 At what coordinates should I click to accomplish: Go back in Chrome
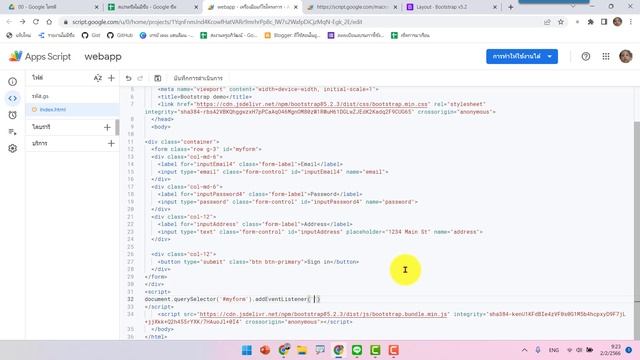pyautogui.click(x=9, y=22)
